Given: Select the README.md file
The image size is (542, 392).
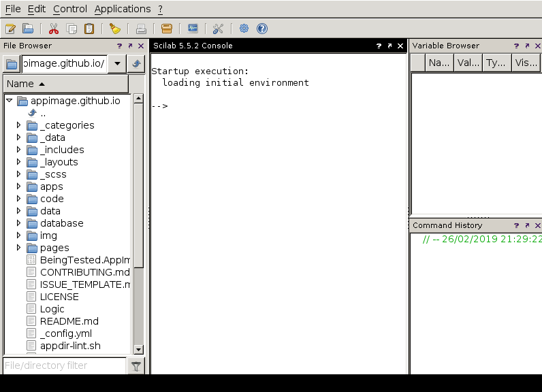Looking at the screenshot, I should [69, 321].
